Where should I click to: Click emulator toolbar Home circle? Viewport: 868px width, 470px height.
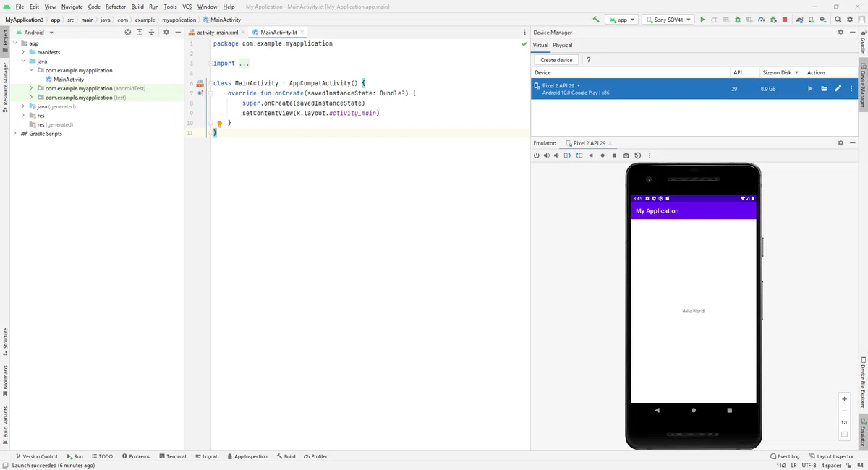[x=603, y=155]
